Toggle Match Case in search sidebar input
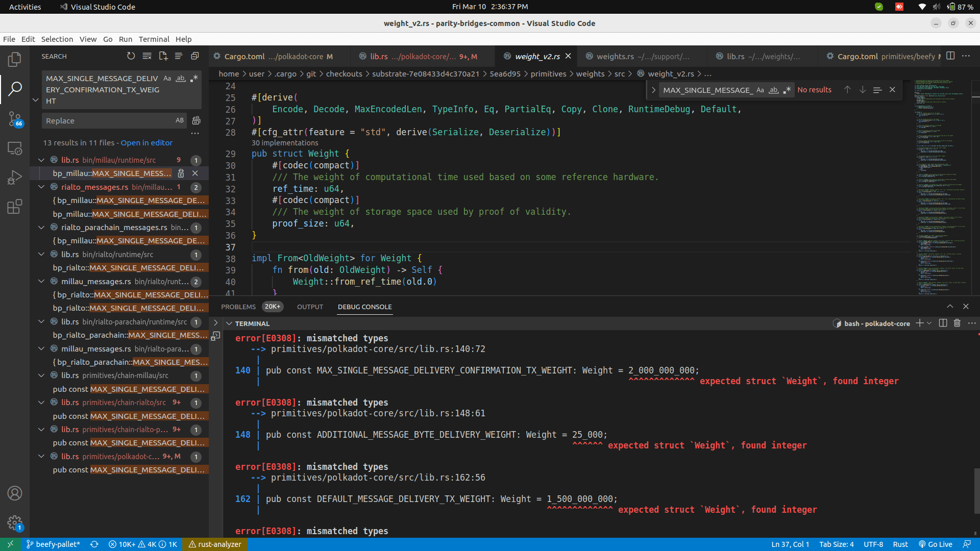Image resolution: width=980 pixels, height=551 pixels. (x=167, y=79)
